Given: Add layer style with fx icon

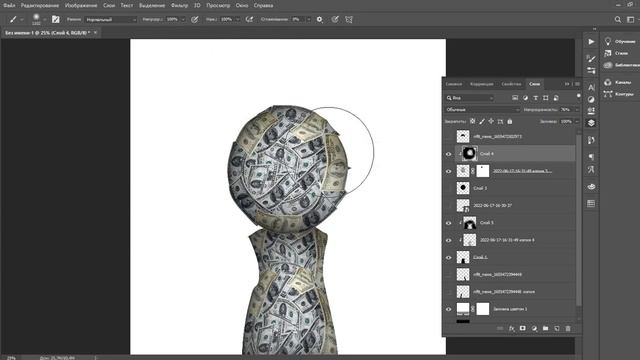Looking at the screenshot, I should (511, 328).
